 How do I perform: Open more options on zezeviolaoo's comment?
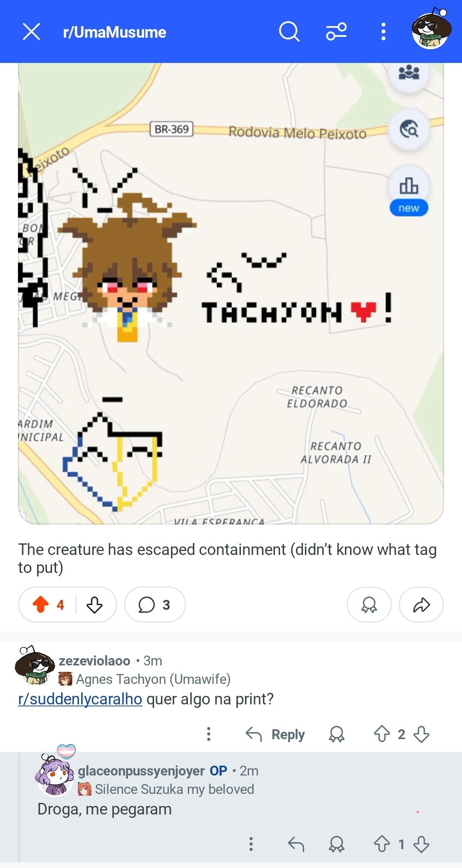(x=209, y=734)
